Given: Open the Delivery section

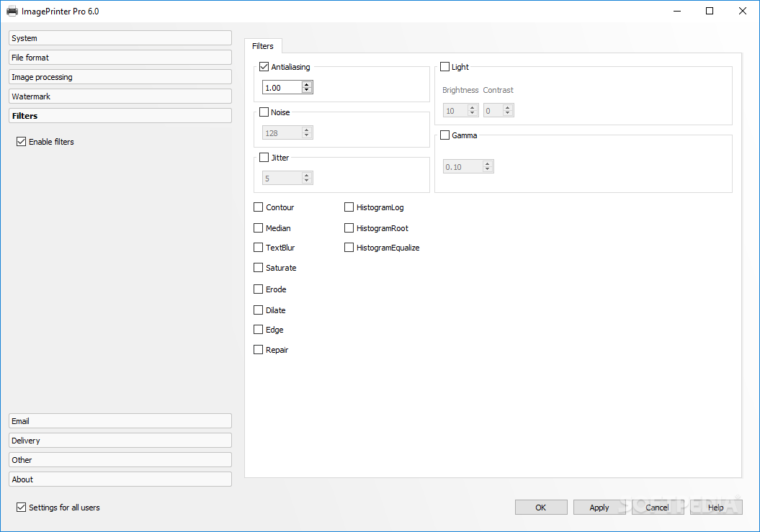Looking at the screenshot, I should pos(120,440).
